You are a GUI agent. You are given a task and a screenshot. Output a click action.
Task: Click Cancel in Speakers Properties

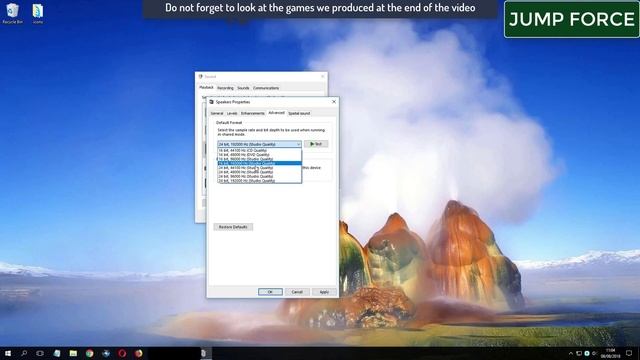click(x=297, y=292)
